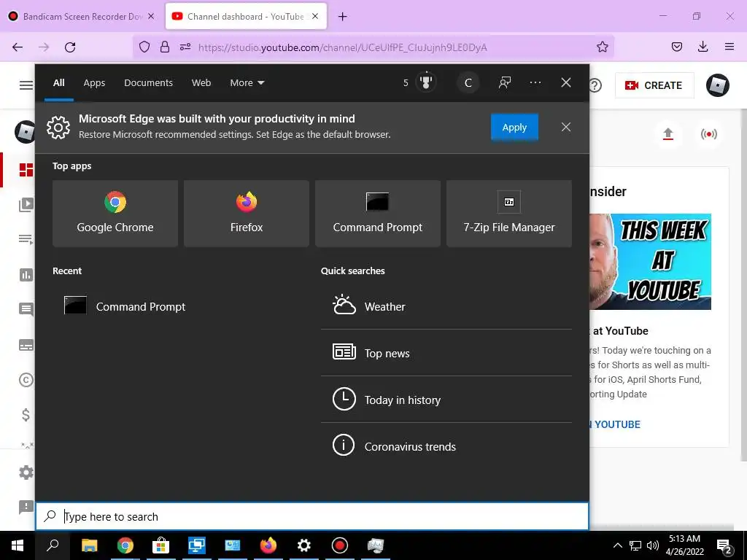Open Microsoft Rewards trophy badge
Screen dimensions: 747x560
tap(425, 82)
